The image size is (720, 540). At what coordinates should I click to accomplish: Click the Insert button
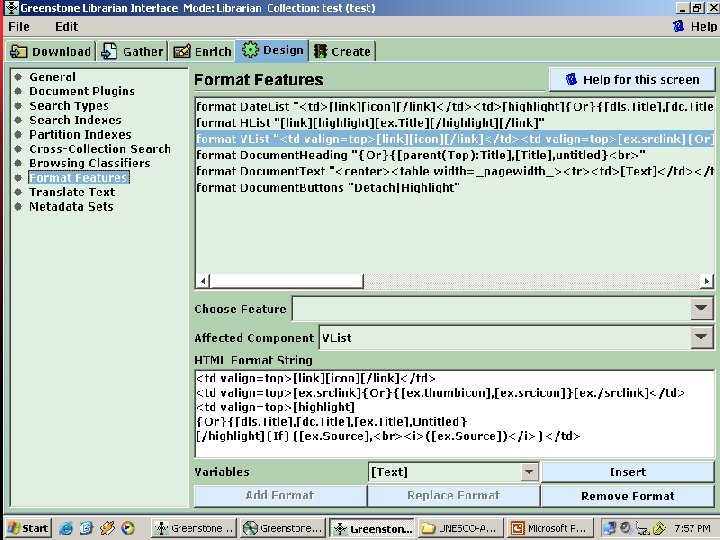[628, 472]
